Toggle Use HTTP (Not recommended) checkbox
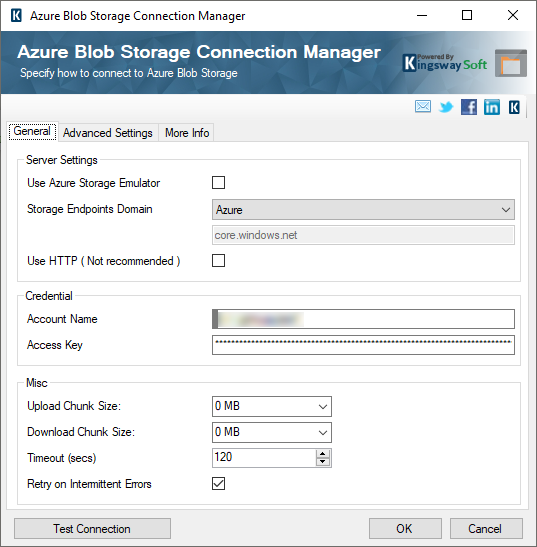 (x=218, y=261)
